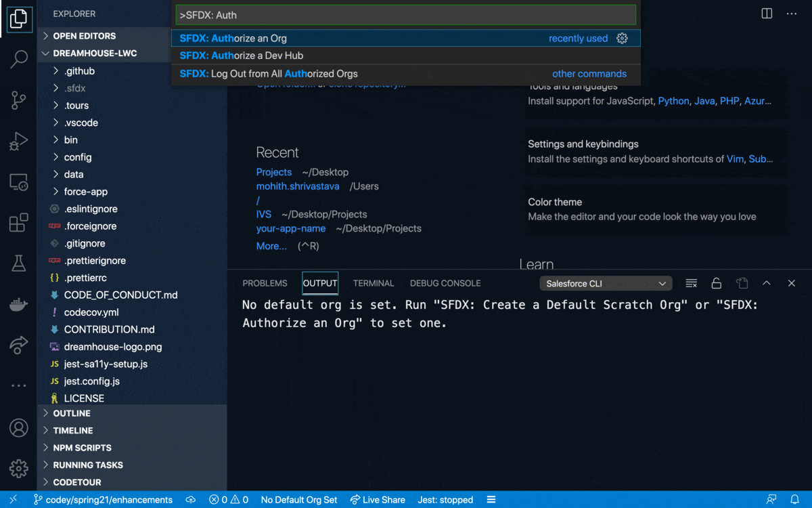Open recent Projects folder link
Image resolution: width=812 pixels, height=508 pixels.
(x=274, y=172)
